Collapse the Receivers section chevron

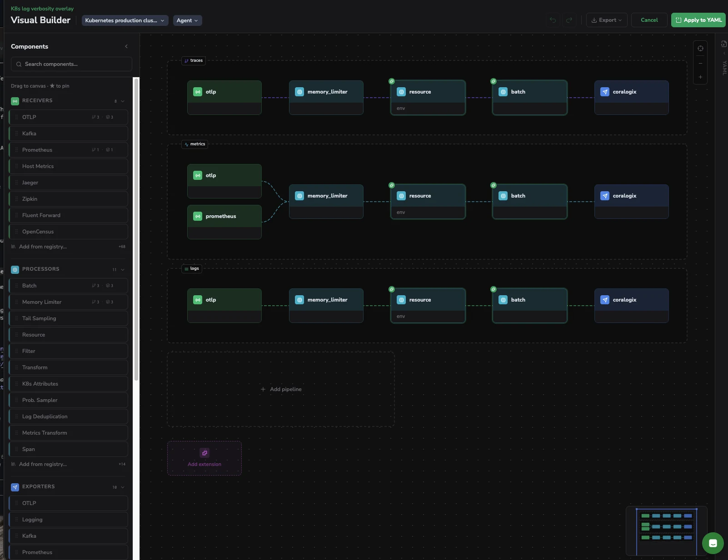coord(123,101)
